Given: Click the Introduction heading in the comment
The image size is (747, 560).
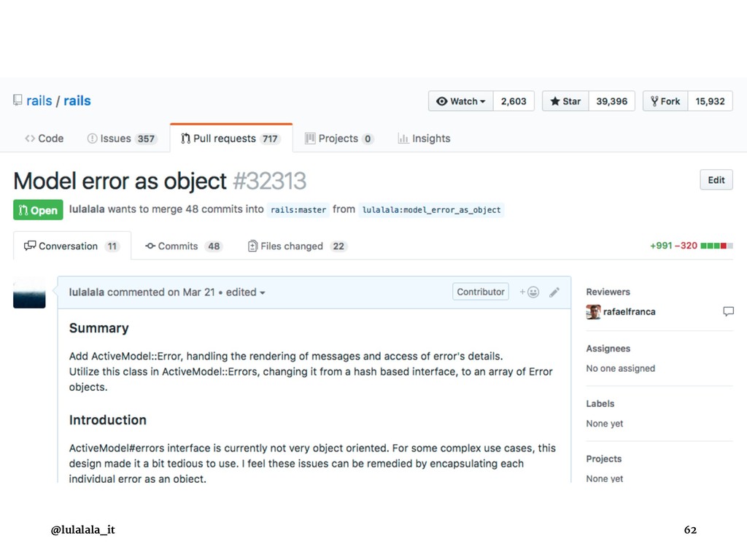Looking at the screenshot, I should [x=108, y=420].
